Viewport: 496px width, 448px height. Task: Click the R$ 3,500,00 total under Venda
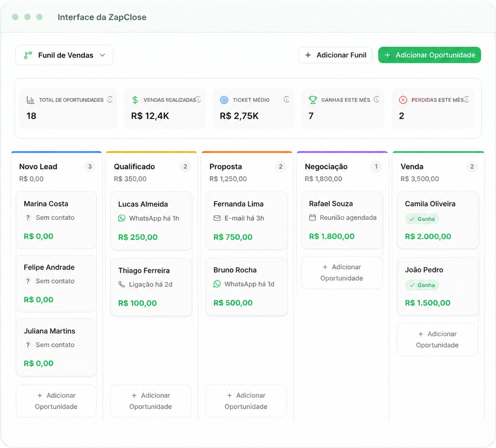[419, 179]
